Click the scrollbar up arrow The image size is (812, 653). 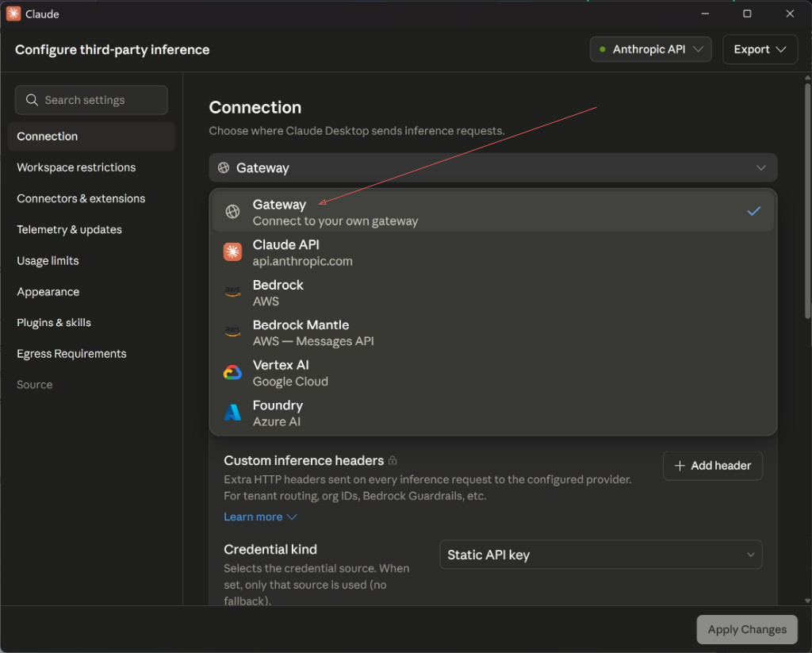pyautogui.click(x=807, y=78)
